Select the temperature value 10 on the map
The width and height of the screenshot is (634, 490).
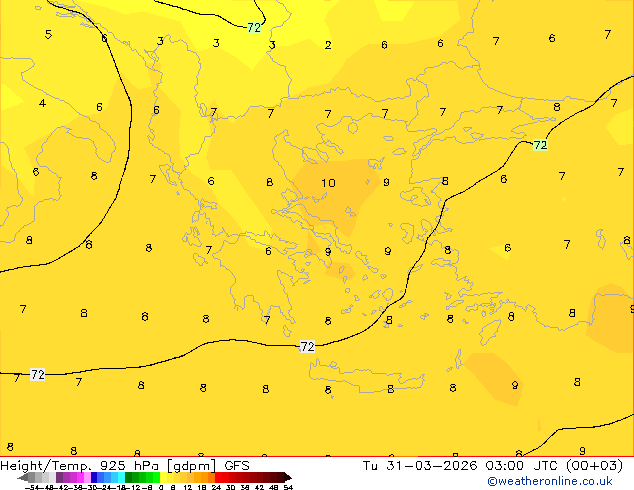pos(328,183)
